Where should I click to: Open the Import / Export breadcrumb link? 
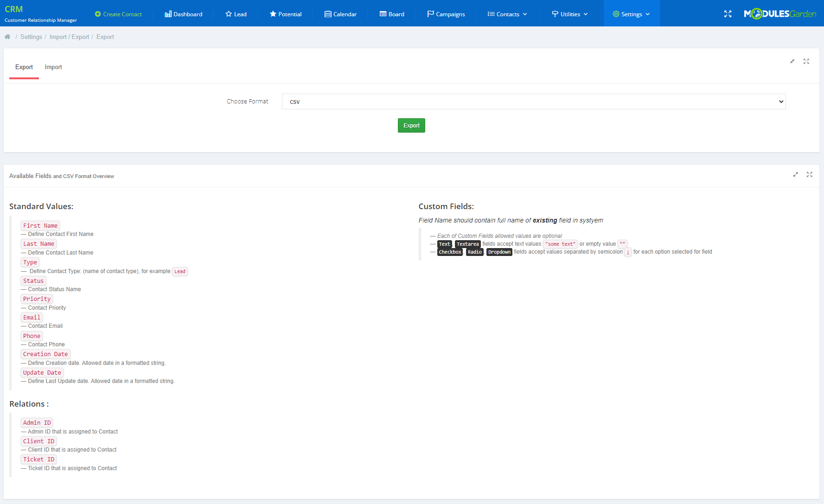coord(70,37)
